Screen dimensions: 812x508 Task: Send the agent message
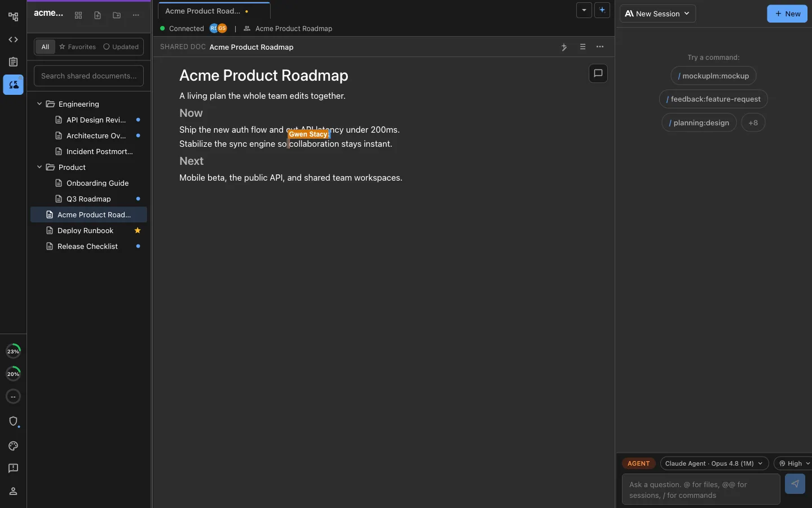(795, 484)
